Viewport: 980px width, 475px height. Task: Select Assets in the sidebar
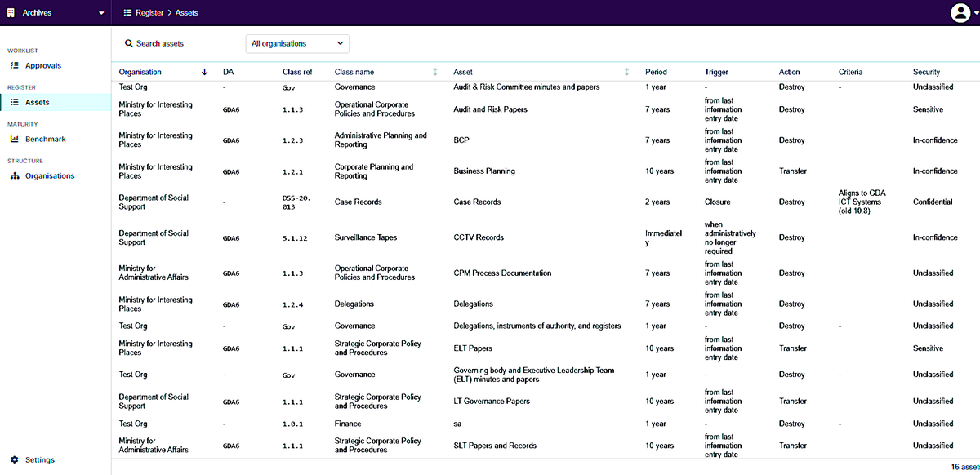(38, 102)
